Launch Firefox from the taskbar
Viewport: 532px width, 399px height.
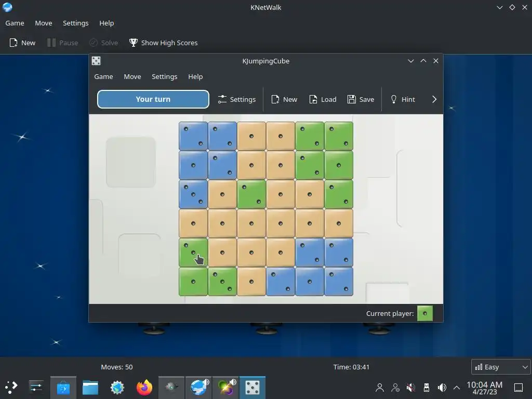click(144, 388)
